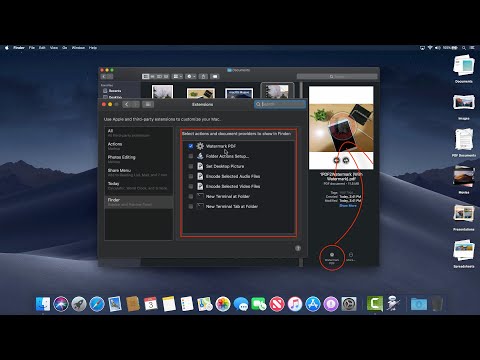Open Messages from the Dock

coord(241,304)
